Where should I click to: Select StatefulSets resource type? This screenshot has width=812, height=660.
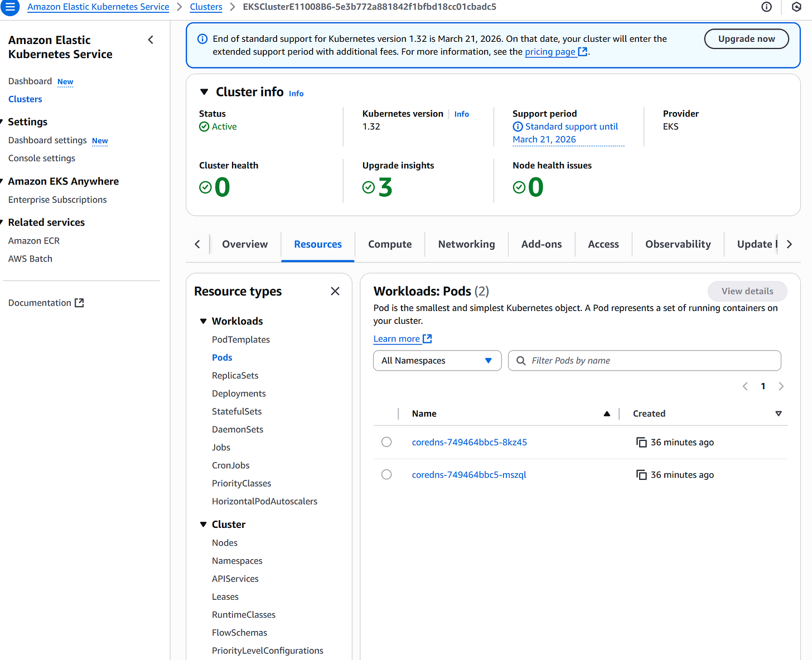(236, 411)
